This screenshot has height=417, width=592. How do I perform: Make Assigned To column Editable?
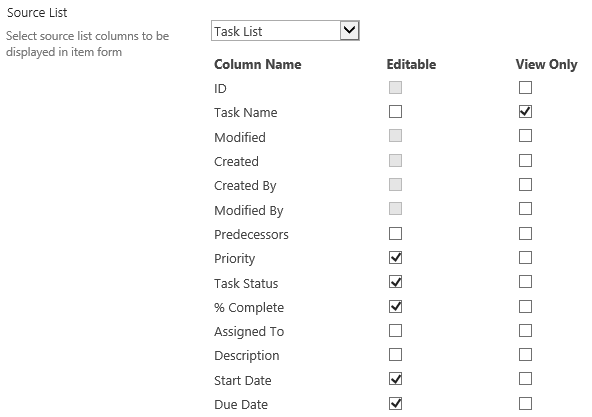[395, 331]
